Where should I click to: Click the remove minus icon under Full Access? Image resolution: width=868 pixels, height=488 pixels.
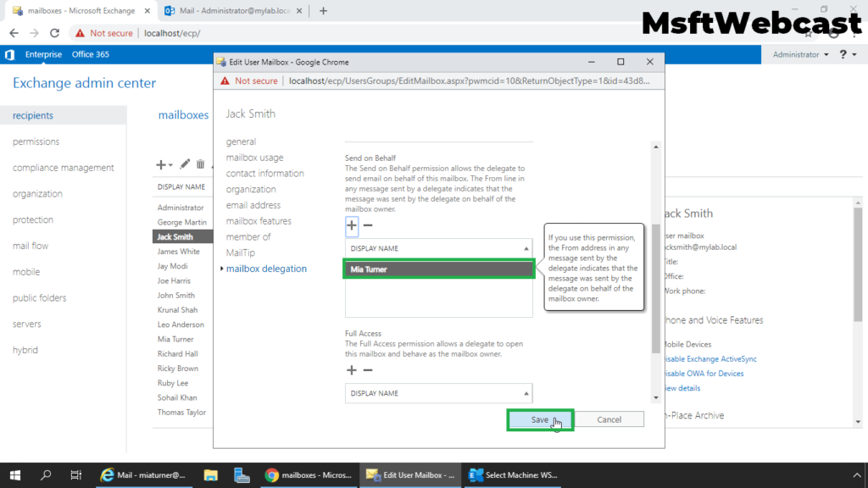(368, 370)
